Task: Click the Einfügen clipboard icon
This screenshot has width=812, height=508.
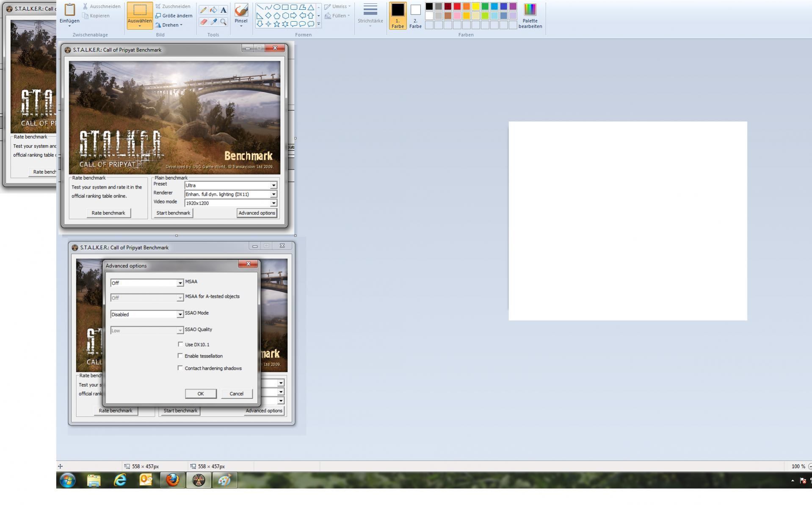Action: pos(69,10)
